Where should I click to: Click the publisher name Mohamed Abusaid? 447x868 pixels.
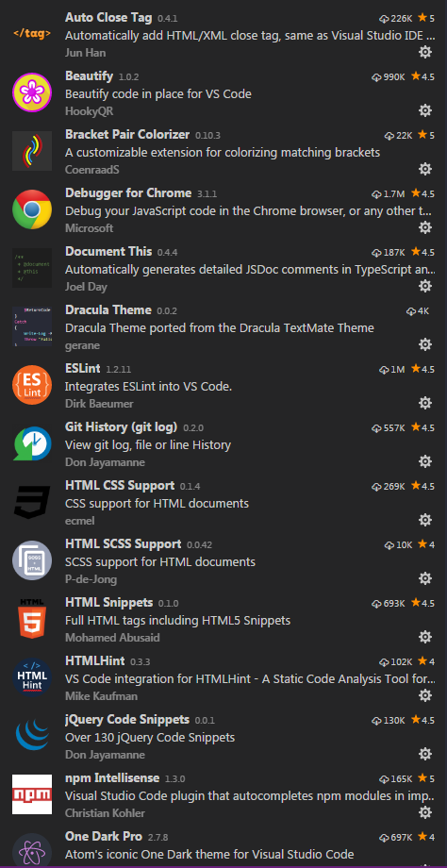click(x=112, y=638)
